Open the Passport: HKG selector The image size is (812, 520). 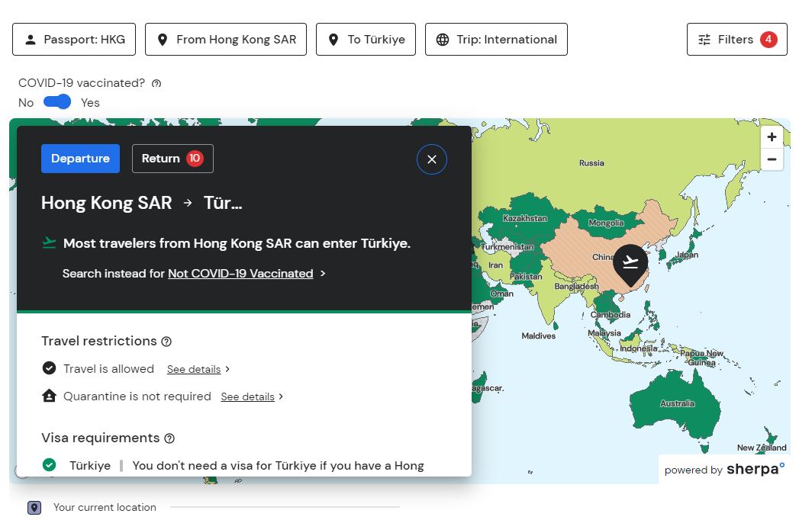pyautogui.click(x=74, y=40)
